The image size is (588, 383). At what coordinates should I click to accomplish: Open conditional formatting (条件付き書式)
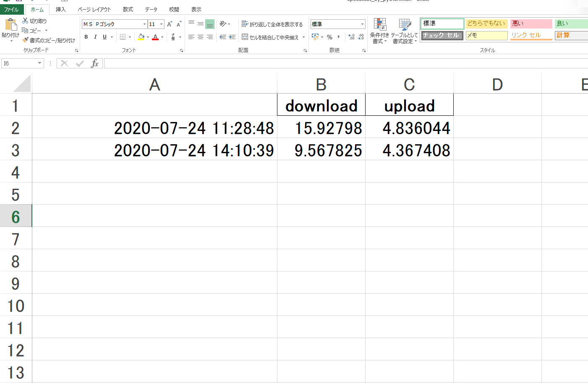pyautogui.click(x=379, y=31)
